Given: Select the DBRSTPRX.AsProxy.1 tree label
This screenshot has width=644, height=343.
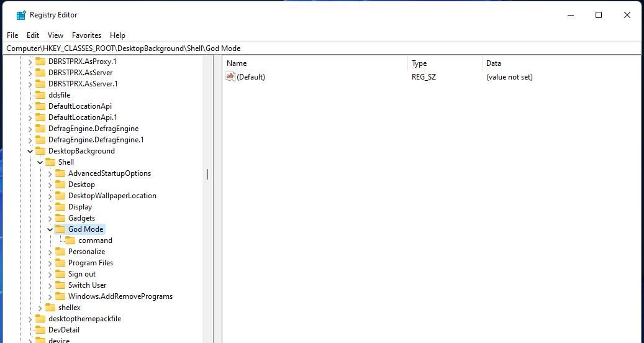Looking at the screenshot, I should [83, 62].
